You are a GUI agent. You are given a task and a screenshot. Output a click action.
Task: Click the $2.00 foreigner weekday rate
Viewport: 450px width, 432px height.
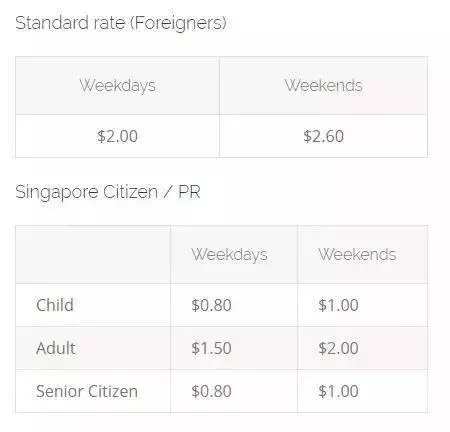click(x=117, y=136)
